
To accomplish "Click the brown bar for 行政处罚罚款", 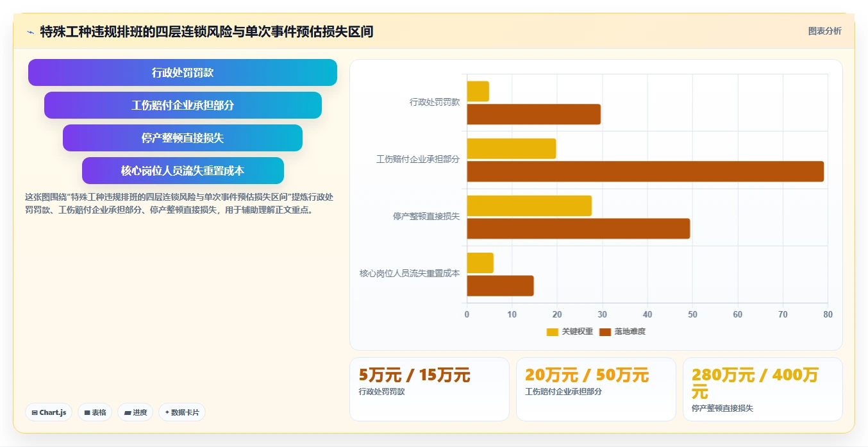I will point(533,114).
